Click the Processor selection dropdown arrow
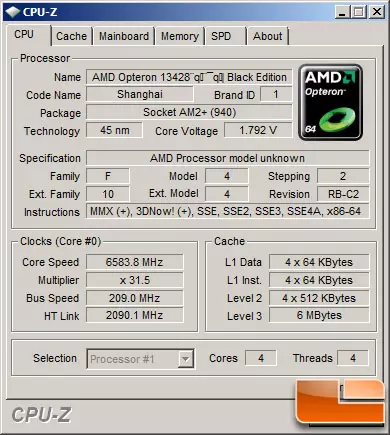Viewport: 390px width, 435px height. [x=185, y=359]
